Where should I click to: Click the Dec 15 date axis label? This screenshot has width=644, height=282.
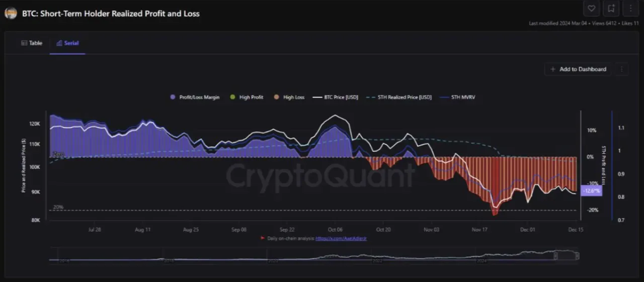[x=575, y=229]
